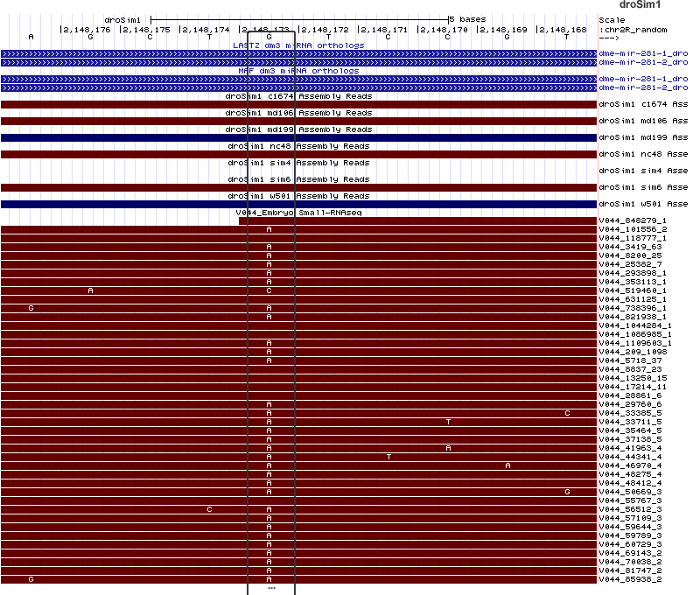The image size is (700, 595).
Task: Click the C mismatch in read V044_33385_5
Action: (567, 413)
